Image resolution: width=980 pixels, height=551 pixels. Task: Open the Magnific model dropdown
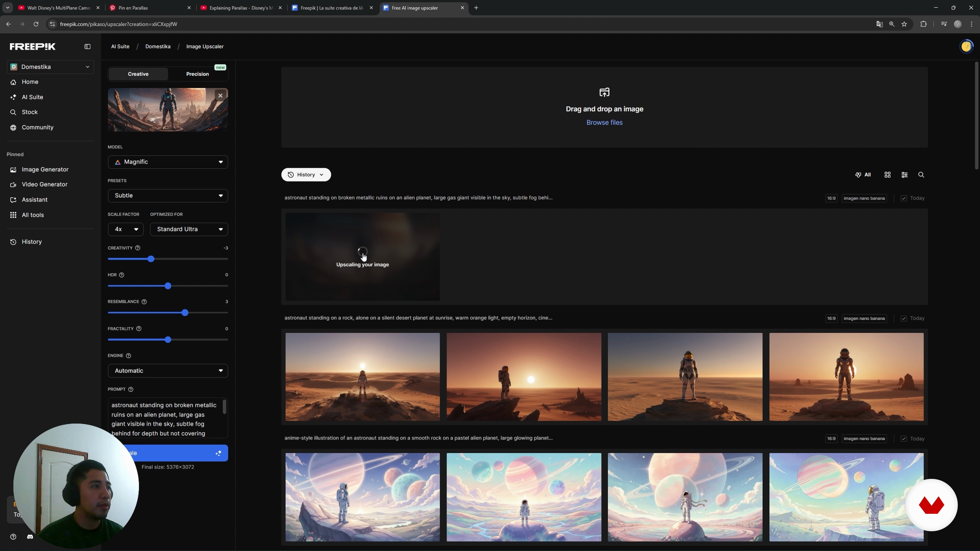point(168,162)
